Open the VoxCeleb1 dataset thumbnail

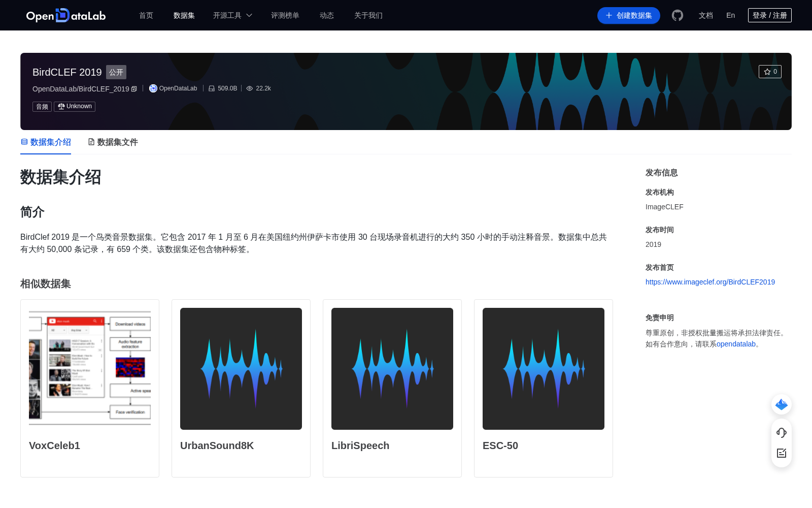click(90, 369)
